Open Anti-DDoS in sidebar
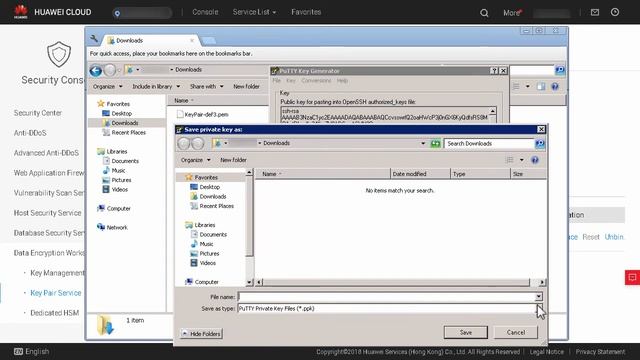The width and height of the screenshot is (640, 360). coord(30,133)
